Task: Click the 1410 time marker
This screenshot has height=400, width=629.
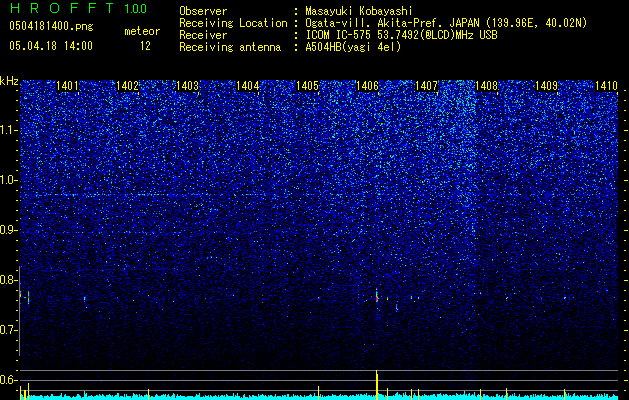Action: [606, 86]
